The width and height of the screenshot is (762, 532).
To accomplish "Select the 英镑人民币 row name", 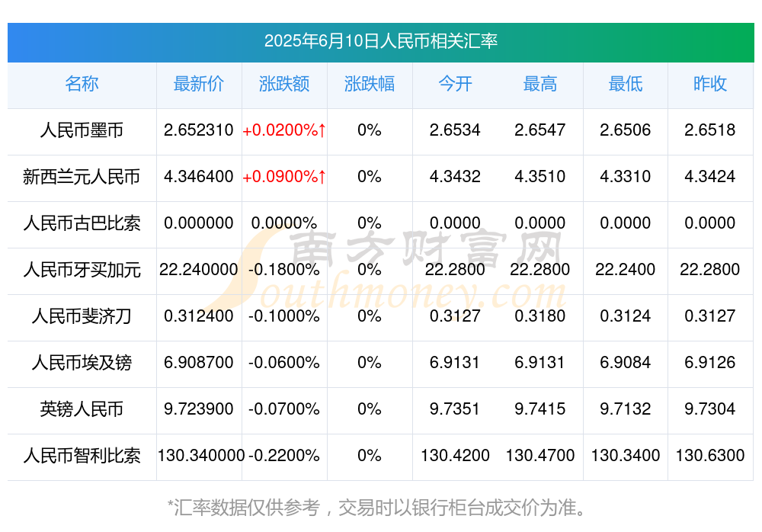I will [x=82, y=409].
